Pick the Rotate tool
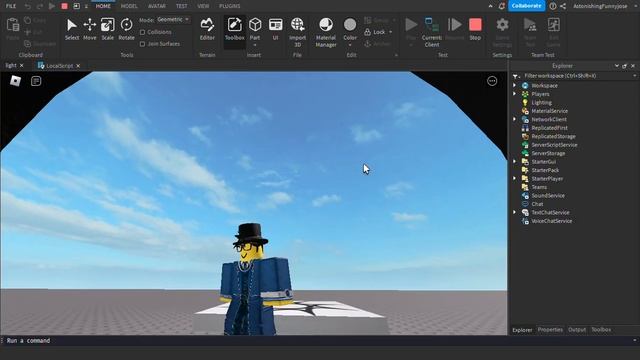640x360 pixels. 127,29
